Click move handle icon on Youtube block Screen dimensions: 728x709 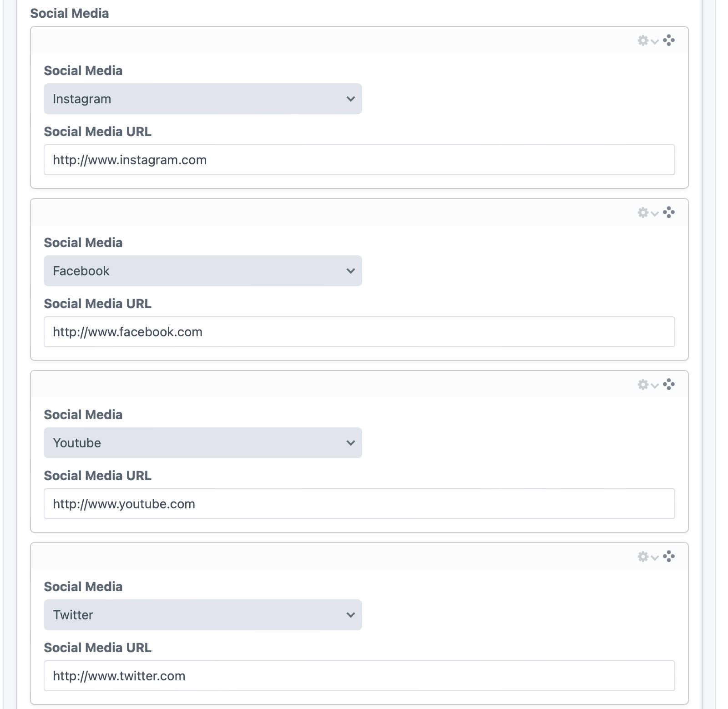[669, 385]
